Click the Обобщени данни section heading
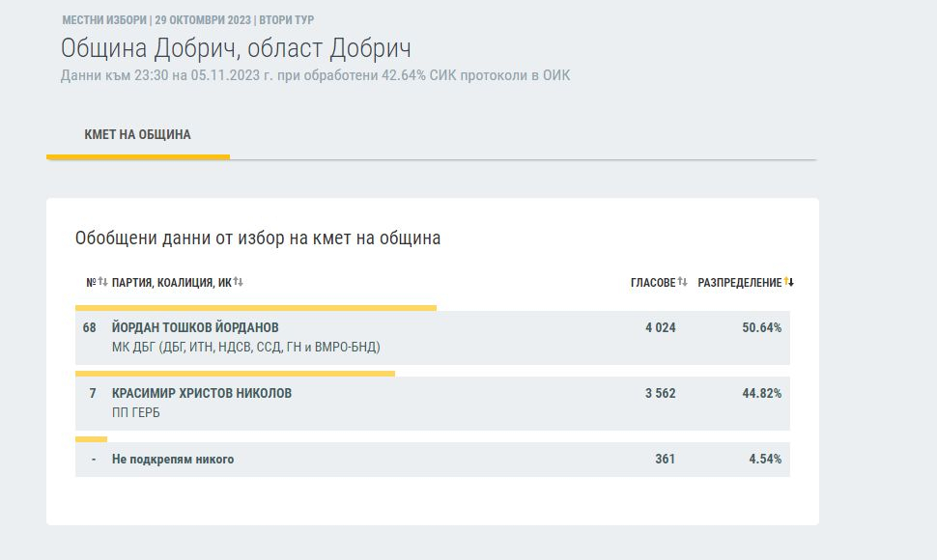This screenshot has width=937, height=560. coord(258,238)
